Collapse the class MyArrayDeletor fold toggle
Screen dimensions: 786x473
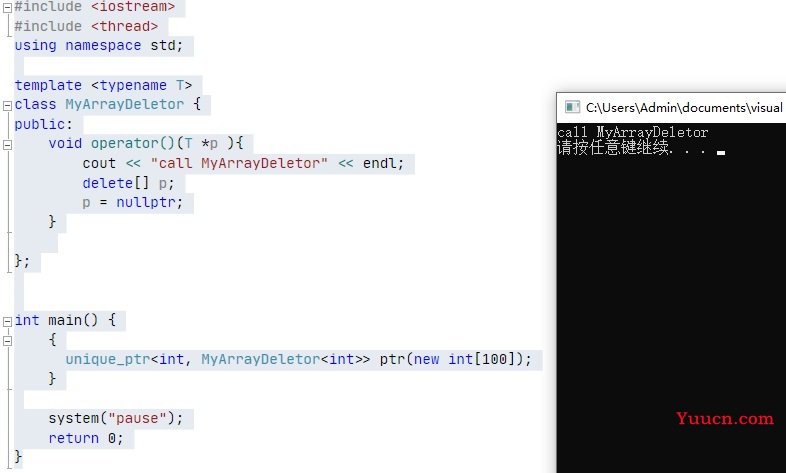(8, 105)
